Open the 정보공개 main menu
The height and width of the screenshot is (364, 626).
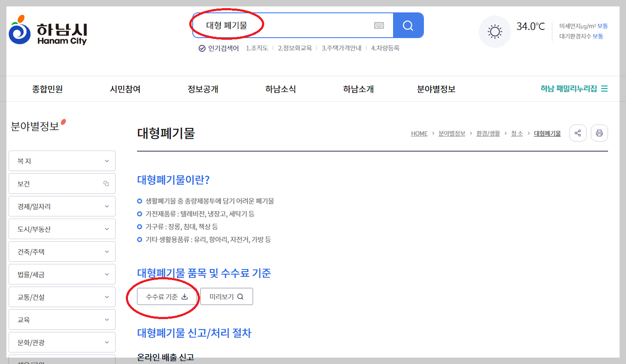point(203,89)
